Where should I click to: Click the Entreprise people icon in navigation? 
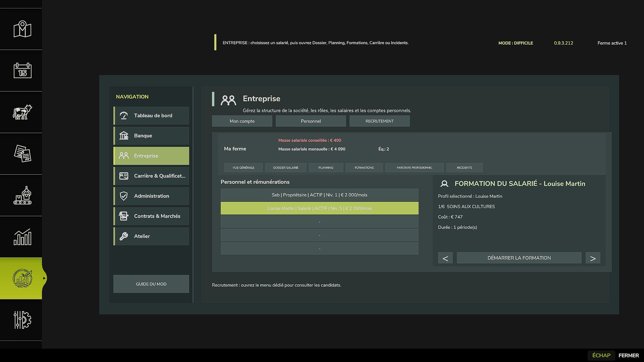pos(124,156)
